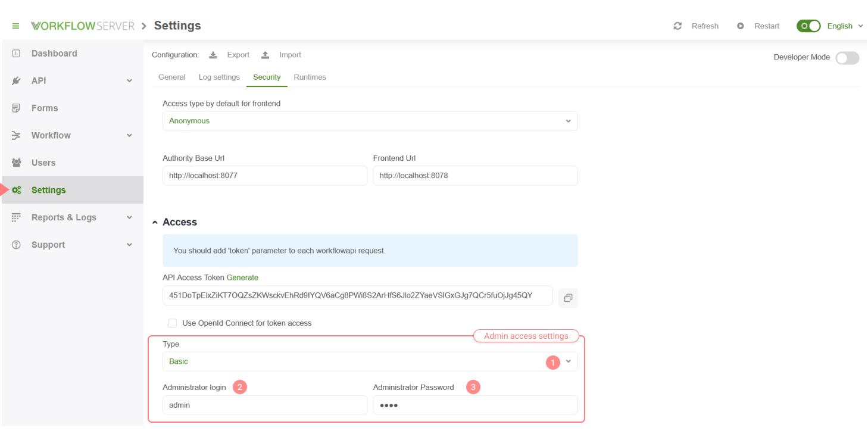Open the Type Basic dropdown

tap(370, 361)
